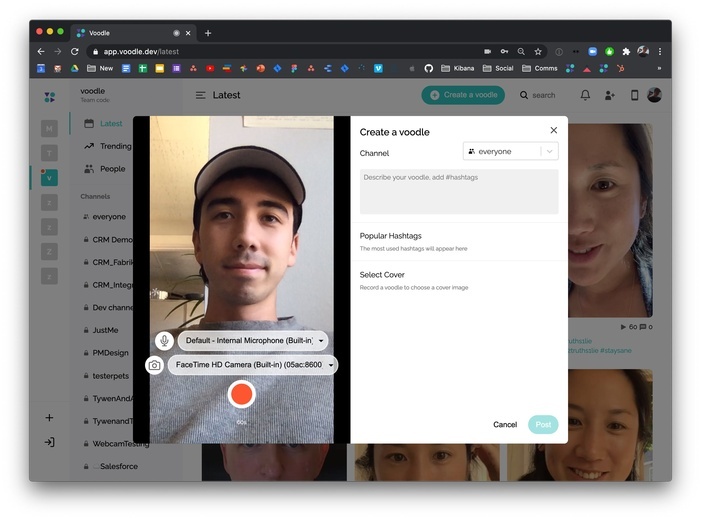Open the Kibana bookmarks folder
This screenshot has width=701, height=520.
pyautogui.click(x=457, y=68)
